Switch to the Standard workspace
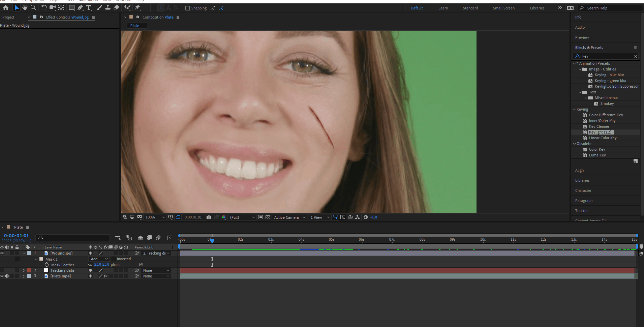 [470, 8]
